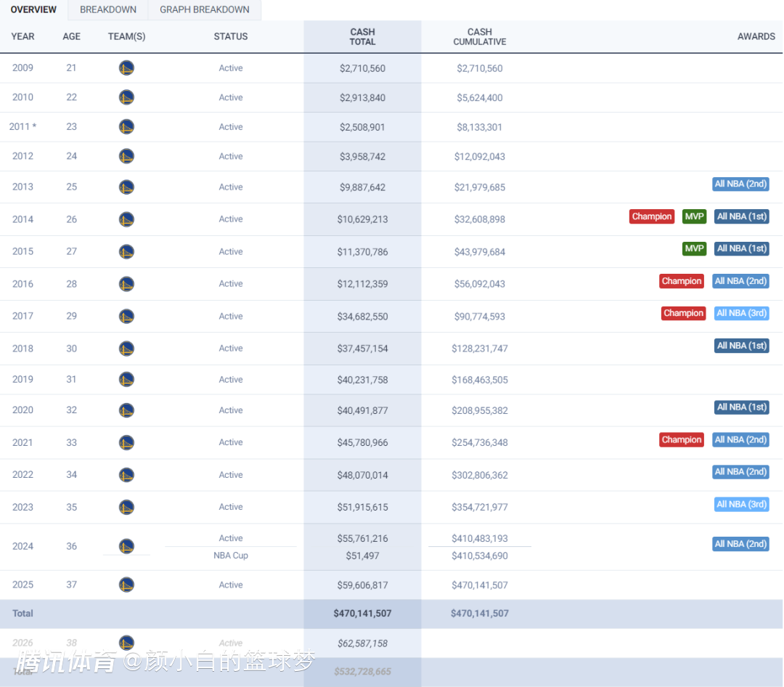Select the $9,887,642 cash total for 2013
Viewport: 784px width, 687px height.
(x=362, y=187)
